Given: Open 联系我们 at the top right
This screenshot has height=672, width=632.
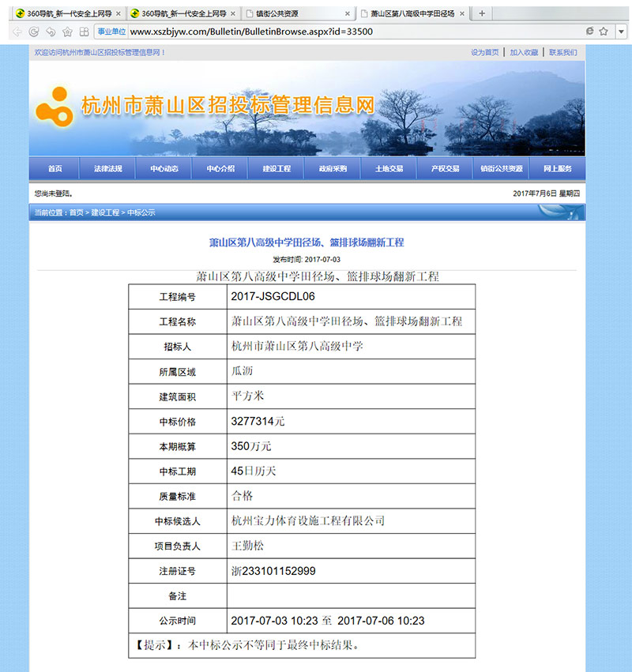Looking at the screenshot, I should tap(562, 51).
